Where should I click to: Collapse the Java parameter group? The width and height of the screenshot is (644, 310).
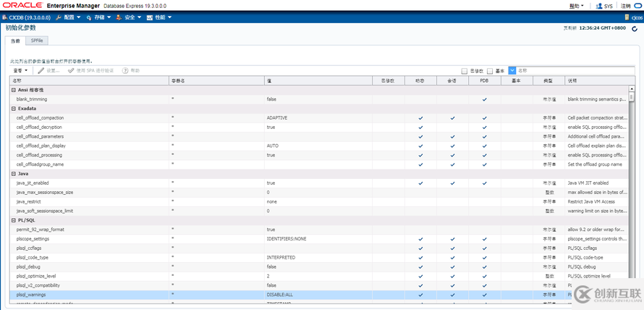pos(13,174)
